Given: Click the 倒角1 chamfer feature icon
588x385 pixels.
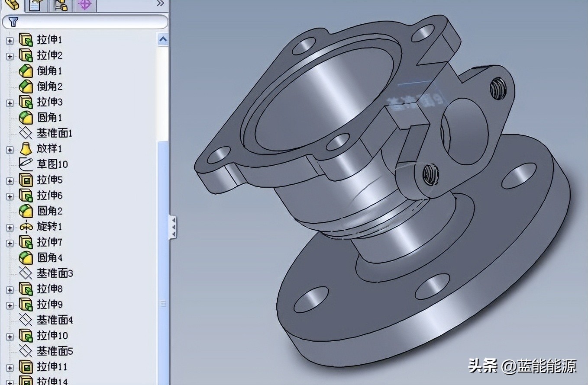Looking at the screenshot, I should [26, 71].
